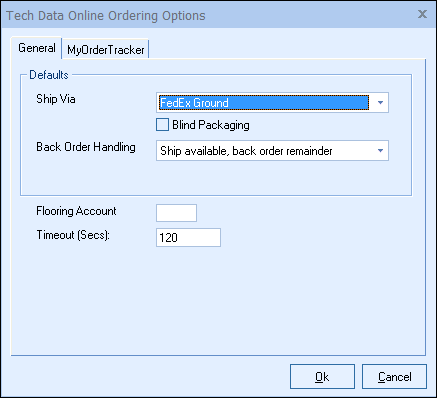The image size is (437, 398).
Task: Open the Back Order Handling dropdown arrow
Action: pos(380,151)
